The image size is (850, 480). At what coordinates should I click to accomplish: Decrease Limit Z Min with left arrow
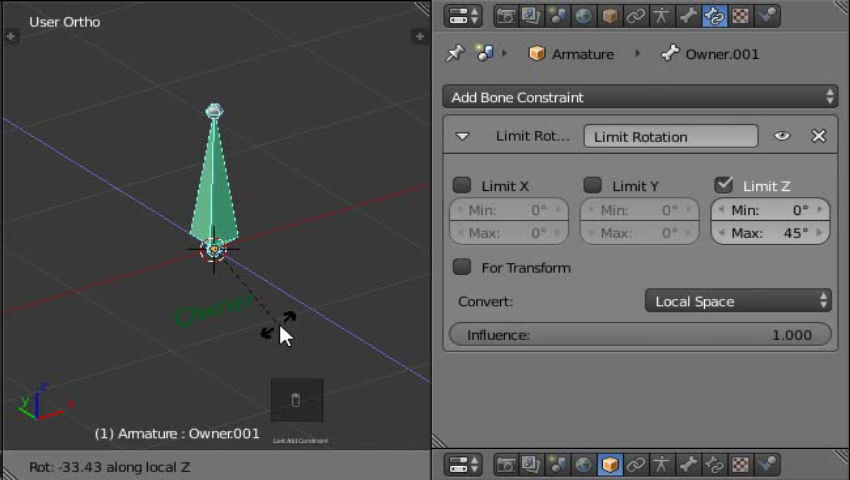721,209
